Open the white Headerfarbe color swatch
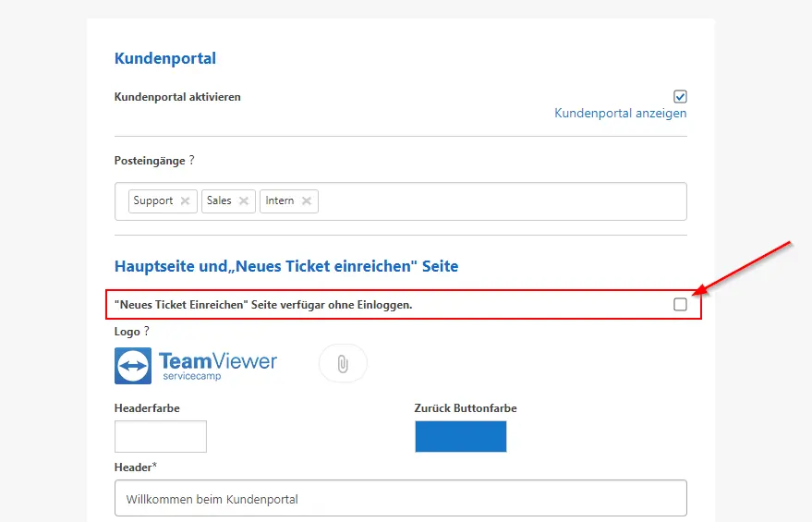The height and width of the screenshot is (522, 812). coord(161,437)
